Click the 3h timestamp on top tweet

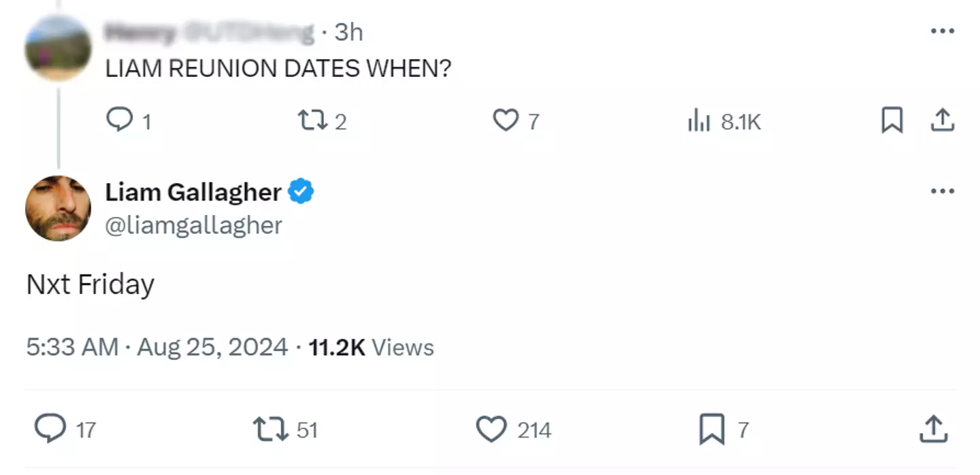pos(348,32)
